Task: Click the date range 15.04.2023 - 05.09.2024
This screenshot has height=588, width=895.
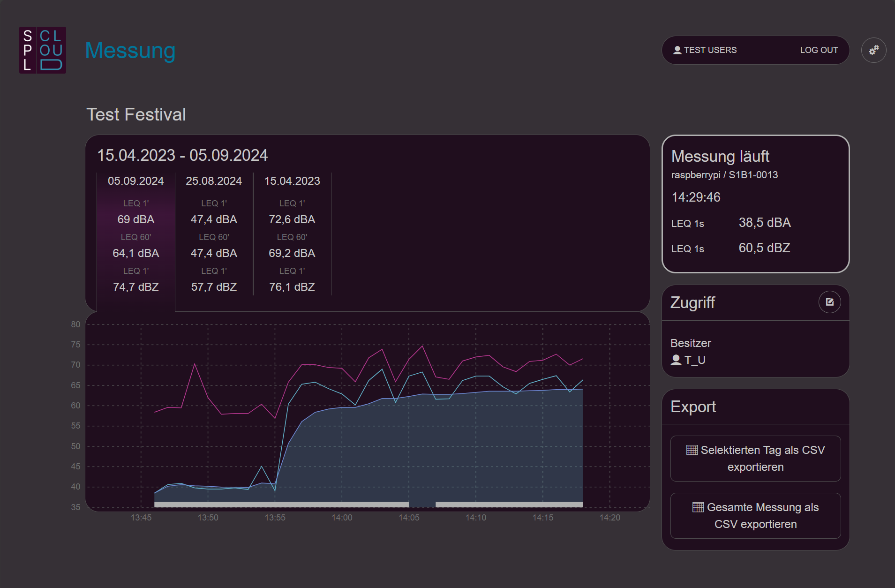Action: coord(182,155)
